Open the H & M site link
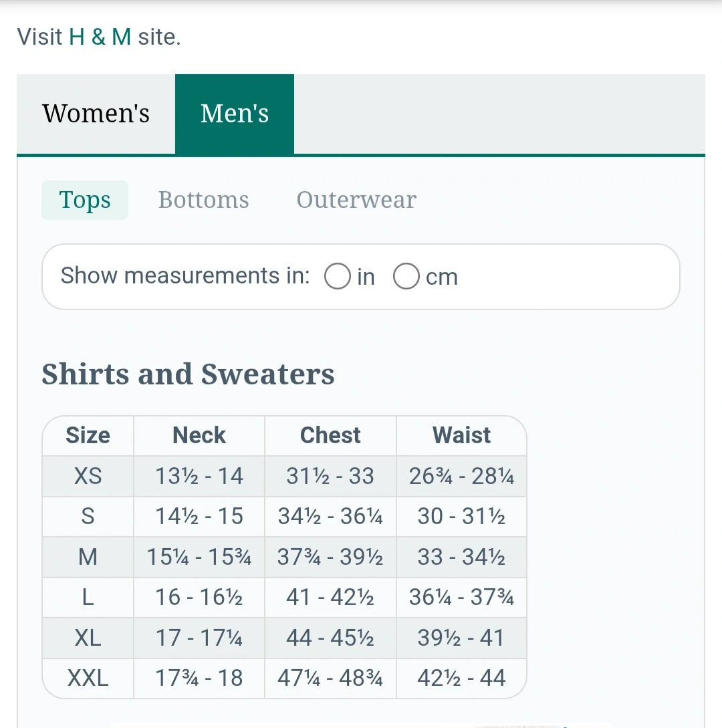Image resolution: width=722 pixels, height=728 pixels. click(x=100, y=36)
